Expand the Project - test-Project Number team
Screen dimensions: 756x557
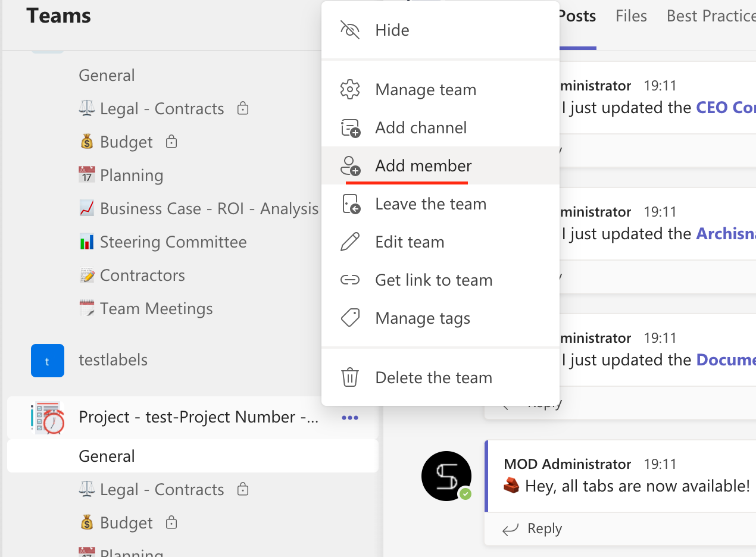point(198,417)
